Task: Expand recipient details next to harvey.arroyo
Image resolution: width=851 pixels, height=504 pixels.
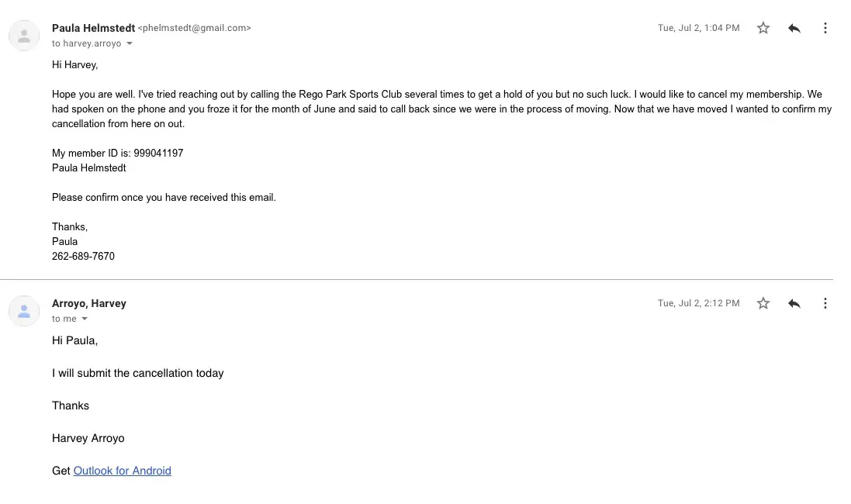Action: 130,43
